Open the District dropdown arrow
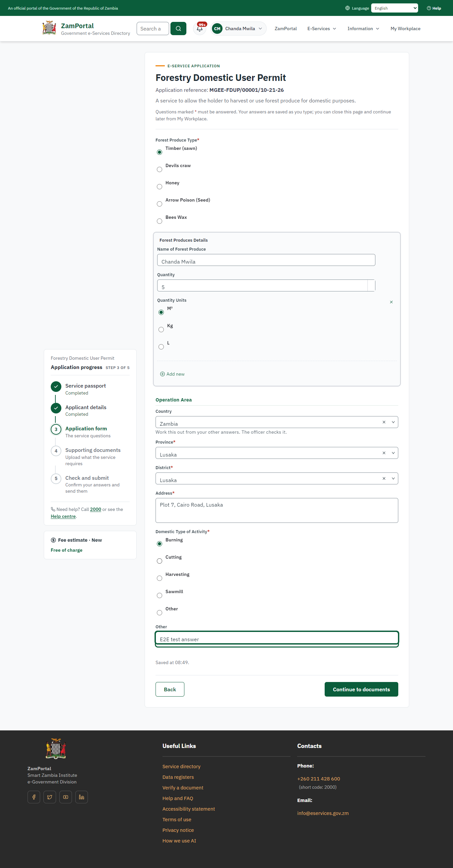 pyautogui.click(x=393, y=478)
